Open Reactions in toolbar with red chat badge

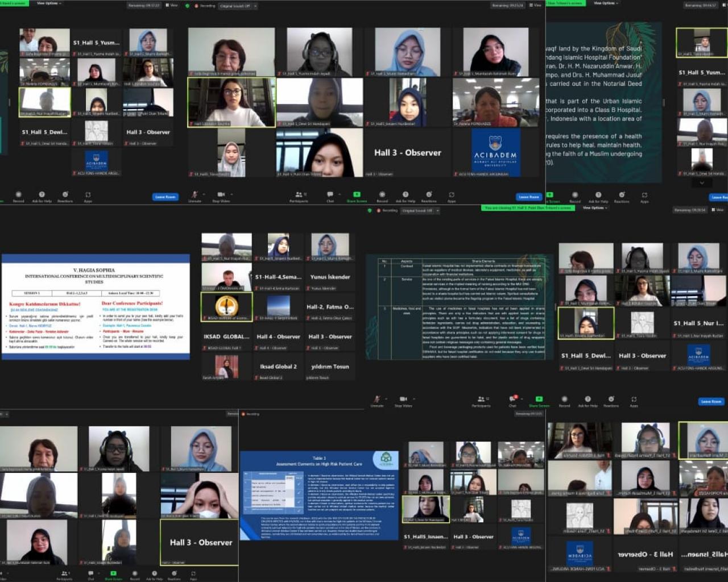(x=611, y=400)
